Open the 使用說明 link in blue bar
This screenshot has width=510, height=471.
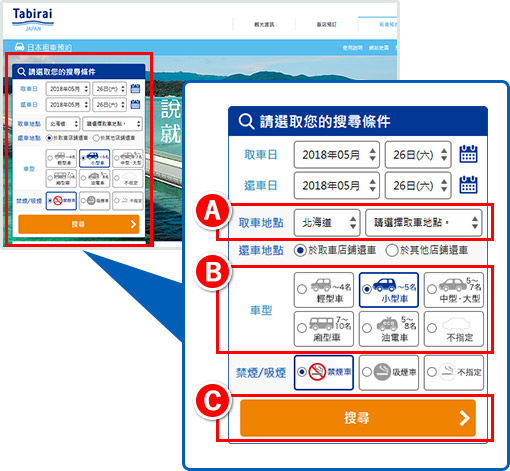point(353,48)
